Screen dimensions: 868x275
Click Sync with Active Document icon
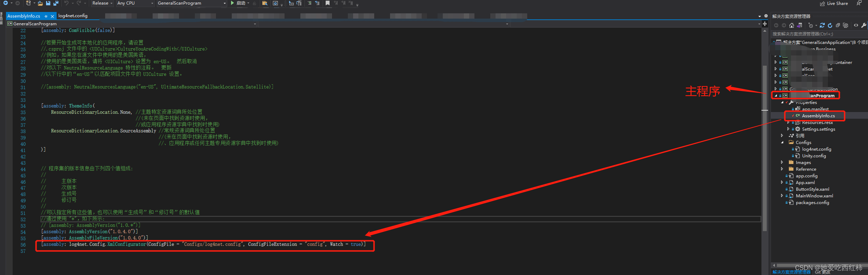822,25
